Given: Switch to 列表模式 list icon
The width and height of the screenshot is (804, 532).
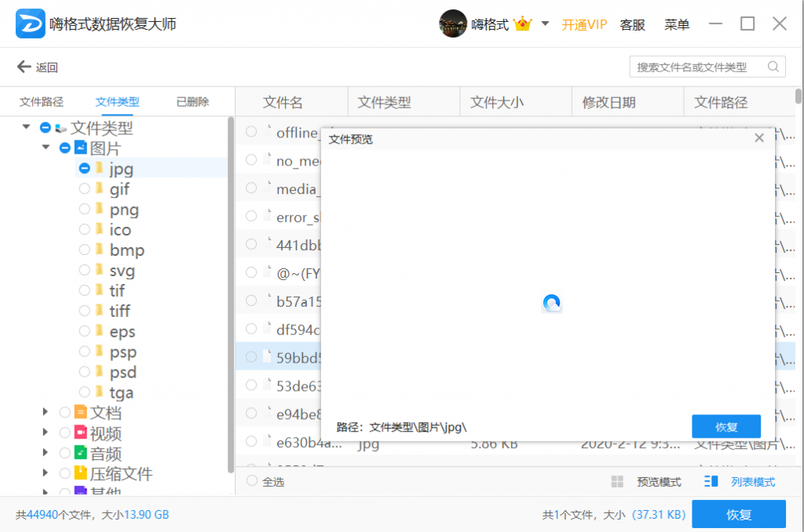Looking at the screenshot, I should [711, 481].
